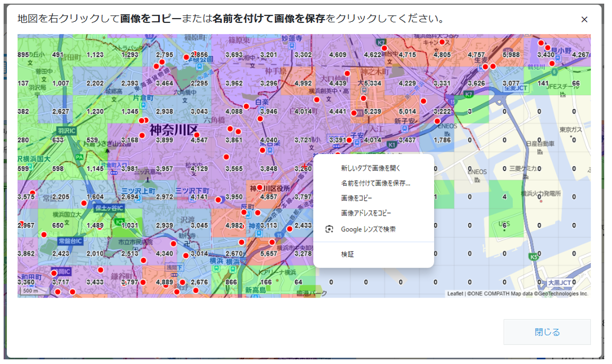Click the Google Lens camera icon
The height and width of the screenshot is (364, 612).
(329, 229)
